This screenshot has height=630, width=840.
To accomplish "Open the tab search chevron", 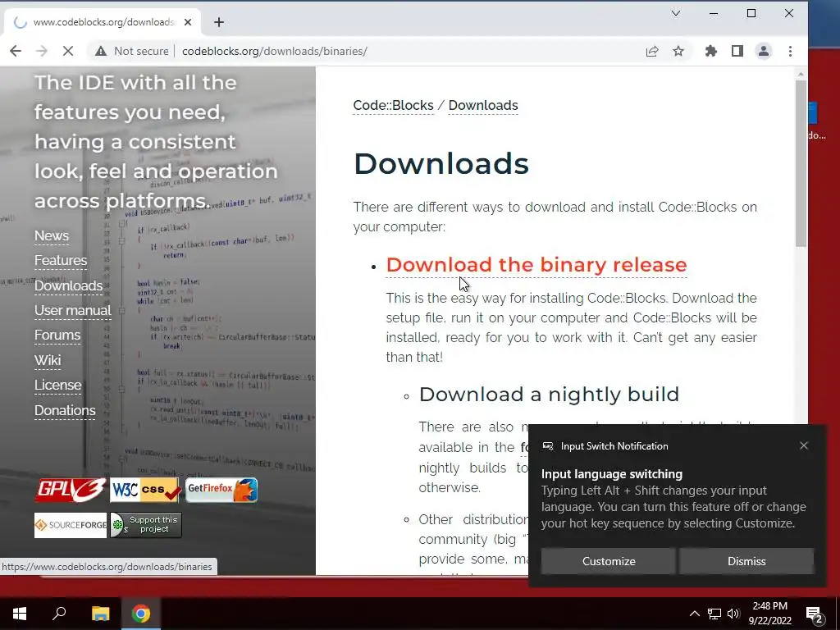I will [x=676, y=13].
